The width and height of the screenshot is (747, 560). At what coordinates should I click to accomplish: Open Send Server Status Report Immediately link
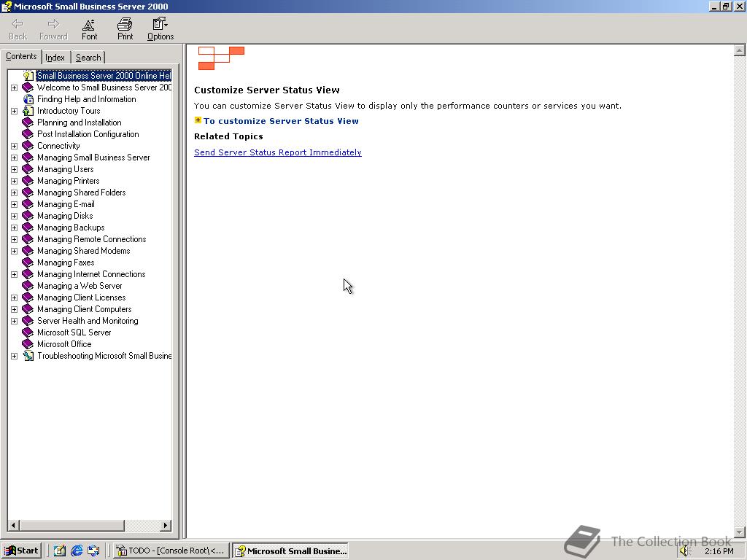[x=278, y=152]
